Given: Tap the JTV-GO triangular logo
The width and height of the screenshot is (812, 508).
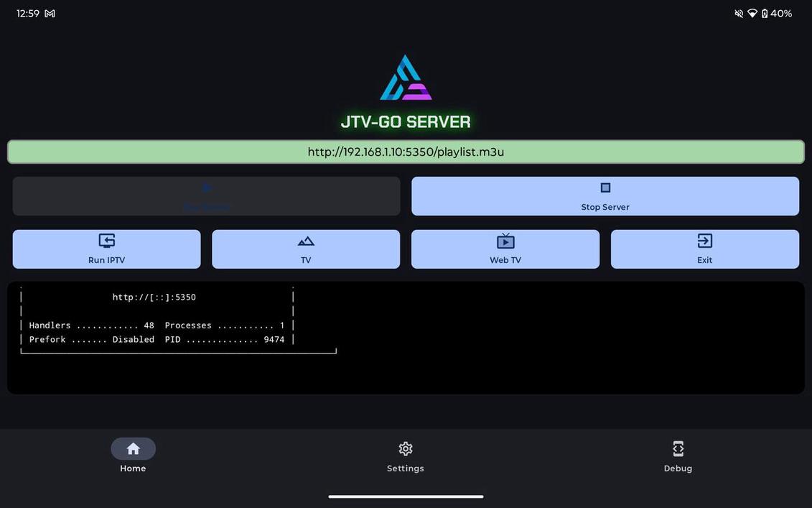Looking at the screenshot, I should (x=406, y=77).
